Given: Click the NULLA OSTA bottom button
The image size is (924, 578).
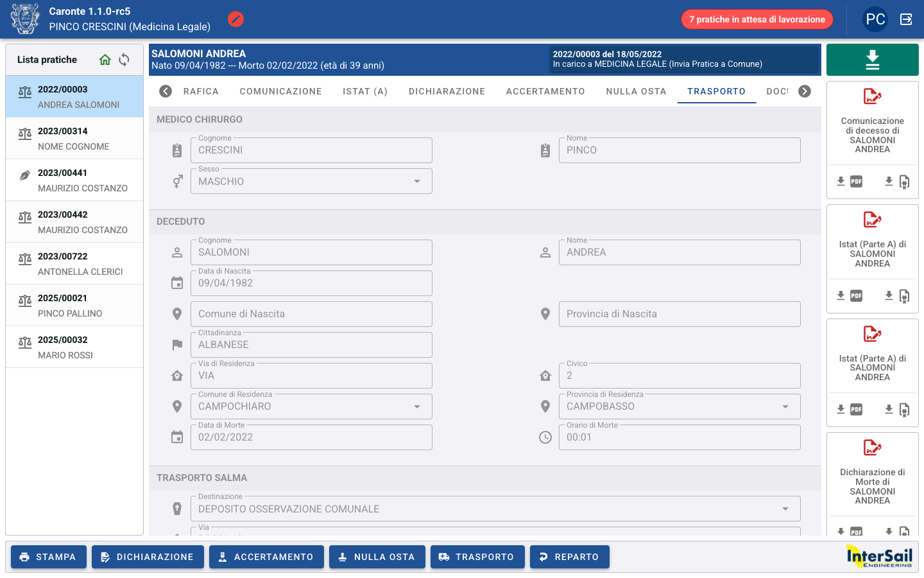Looking at the screenshot, I should tap(377, 557).
